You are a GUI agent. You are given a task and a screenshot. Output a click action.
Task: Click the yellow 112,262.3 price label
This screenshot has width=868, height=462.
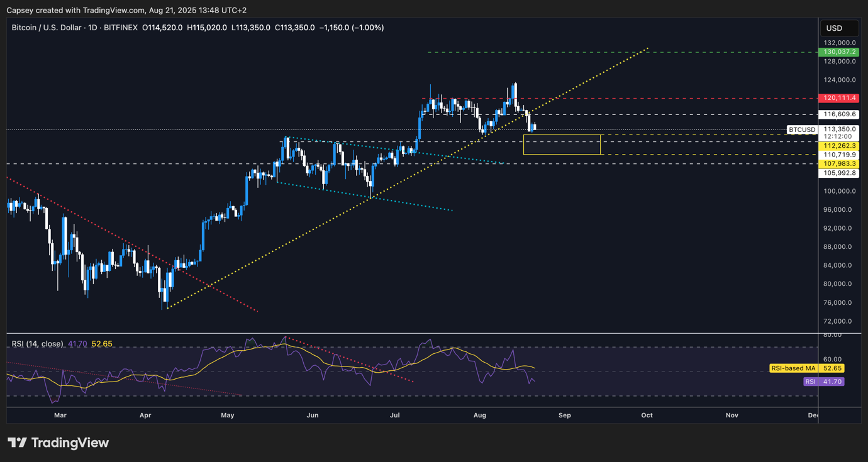pos(838,145)
